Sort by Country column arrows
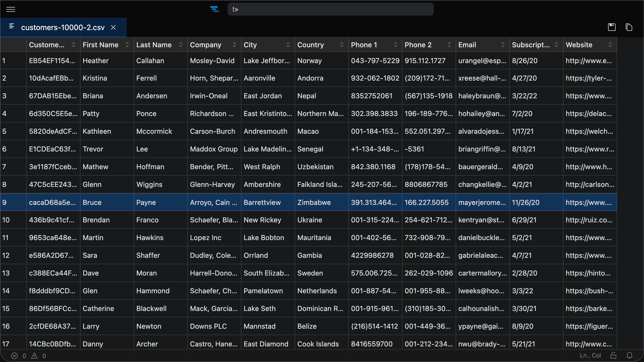This screenshot has height=362, width=644. point(342,45)
